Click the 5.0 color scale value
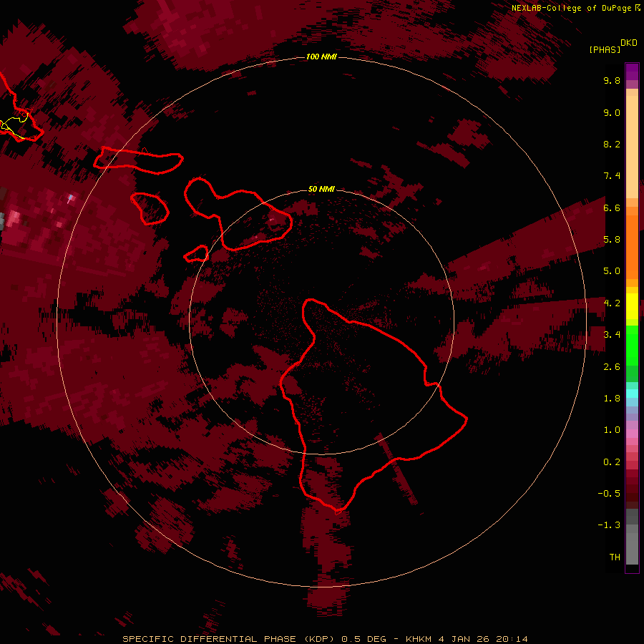Image resolution: width=644 pixels, height=644 pixels. pyautogui.click(x=612, y=271)
